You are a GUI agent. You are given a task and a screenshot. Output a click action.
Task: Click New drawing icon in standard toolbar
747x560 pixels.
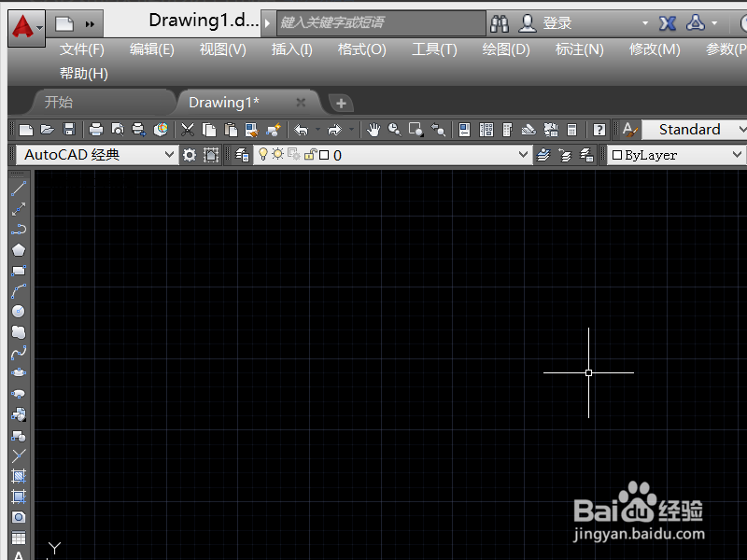26,130
